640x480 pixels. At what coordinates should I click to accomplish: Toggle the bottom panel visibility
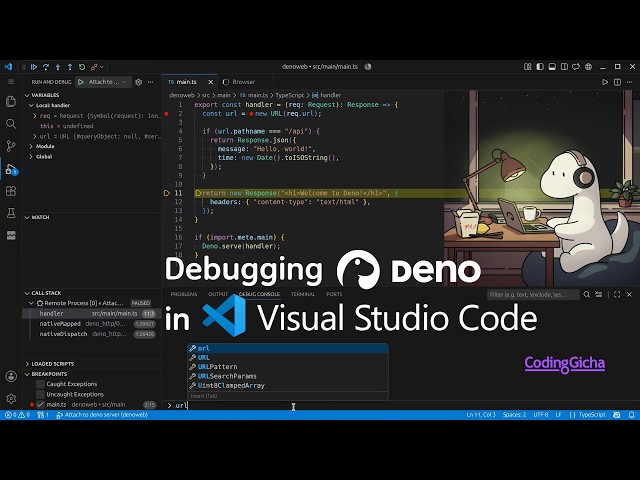point(552,67)
